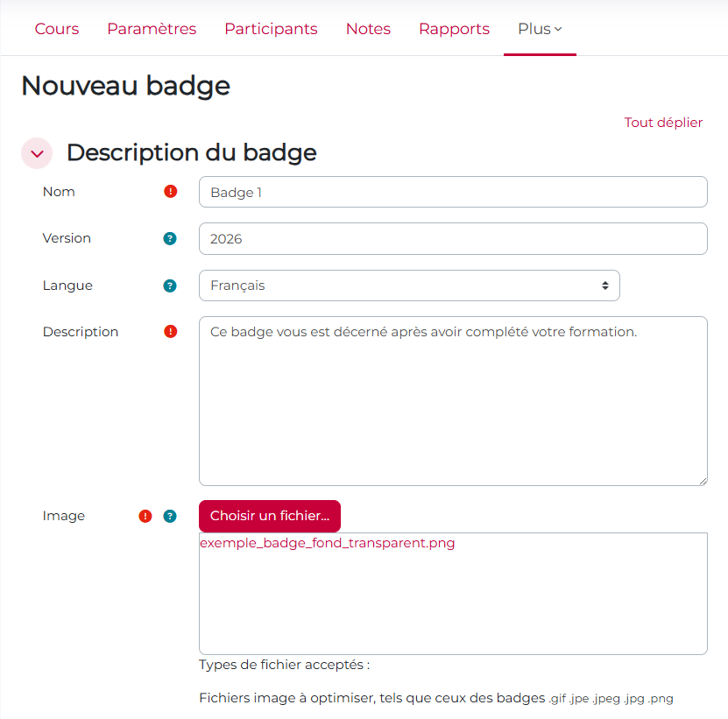Expand the Plus menu in navigation
This screenshot has height=719, width=728.
tap(540, 29)
